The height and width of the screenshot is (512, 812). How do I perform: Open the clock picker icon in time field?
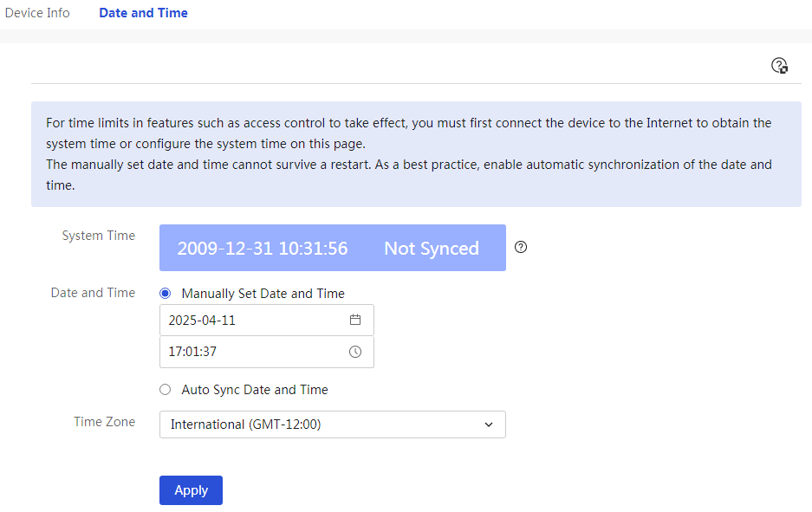pyautogui.click(x=355, y=352)
